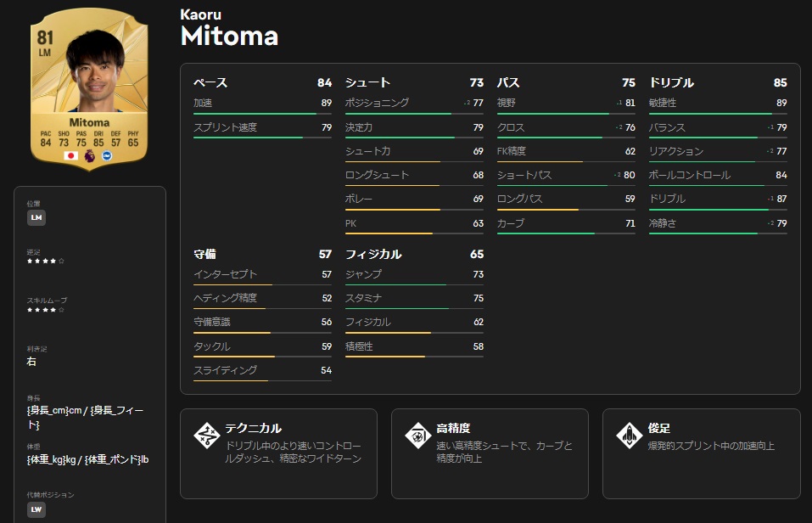Click the テクニカル playstyle diamond icon
Viewport: 812px width, 523px height.
pos(207,435)
